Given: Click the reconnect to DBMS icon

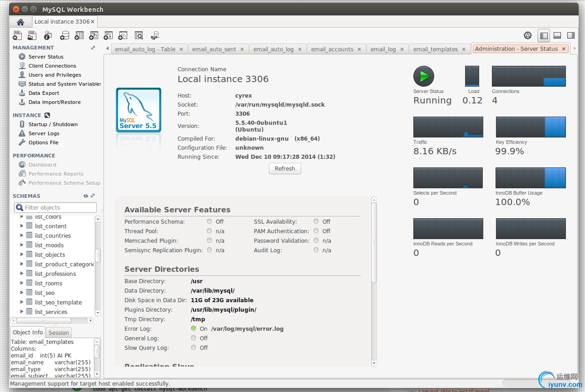Looking at the screenshot, I should click(155, 35).
